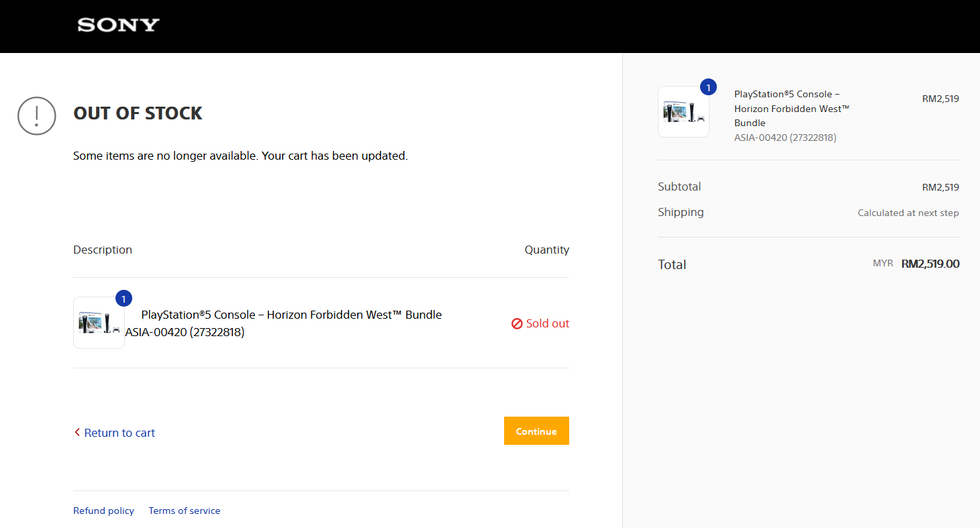Open the Terms of service link
980x528 pixels.
tap(185, 511)
